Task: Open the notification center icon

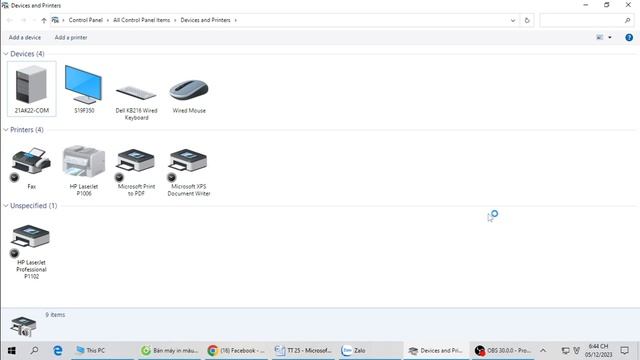Action: point(624,351)
